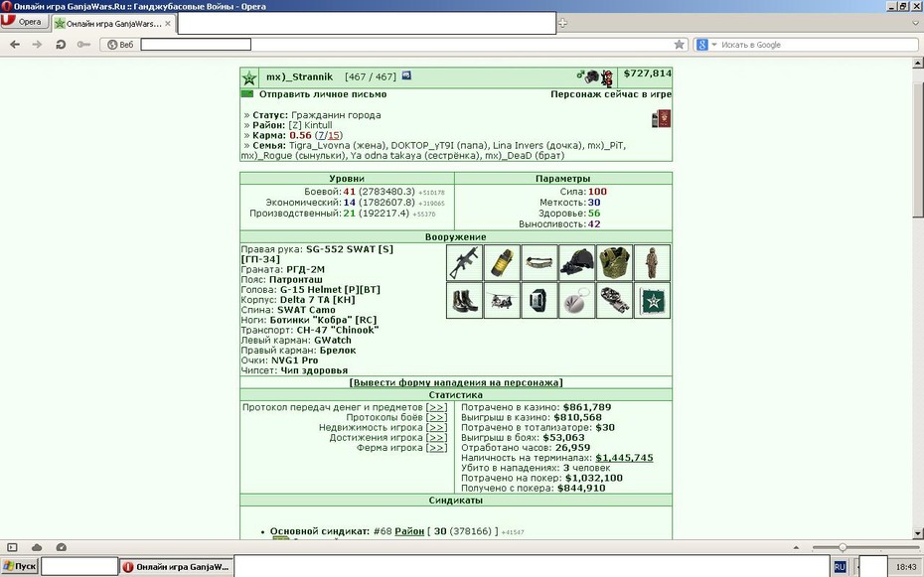Open 'Протоколы боёв' [>>] link

[x=436, y=417]
